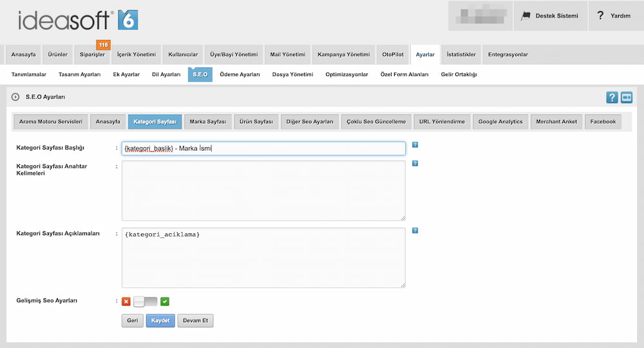The width and height of the screenshot is (644, 348).
Task: Open help tooltip for Kategori Sayfası Başlığı
Action: (415, 144)
